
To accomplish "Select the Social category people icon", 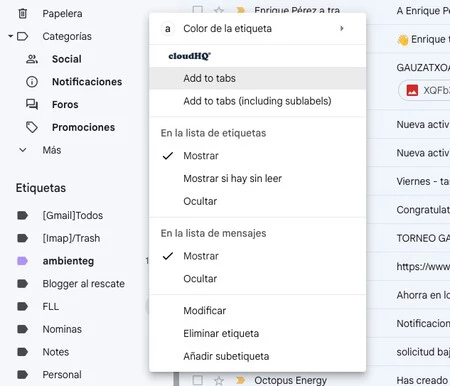I will [32, 59].
